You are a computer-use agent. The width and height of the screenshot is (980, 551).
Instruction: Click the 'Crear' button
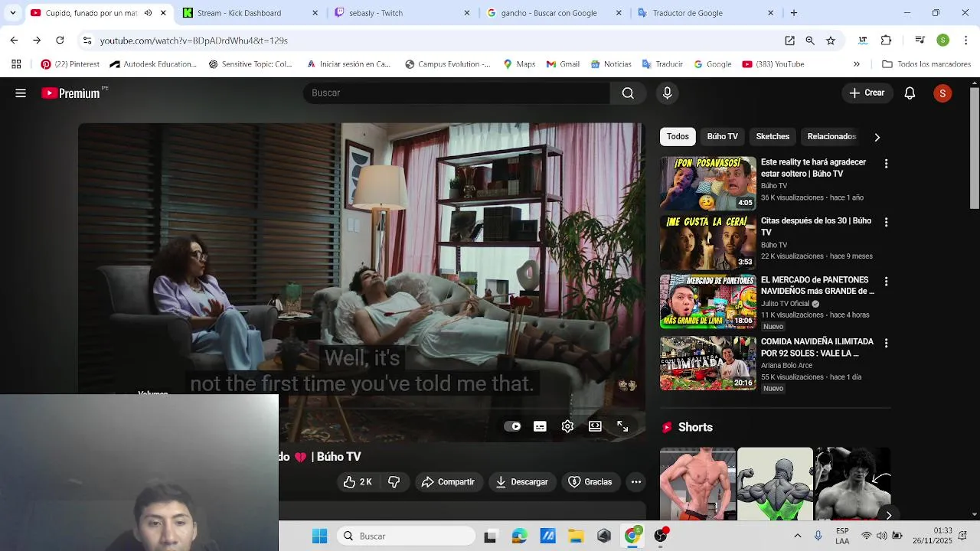point(867,93)
